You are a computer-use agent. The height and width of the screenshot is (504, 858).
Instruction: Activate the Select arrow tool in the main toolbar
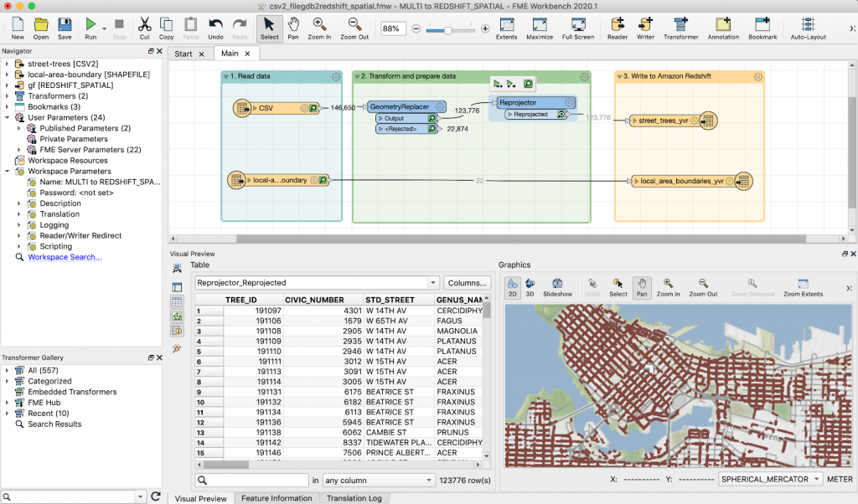(x=269, y=28)
